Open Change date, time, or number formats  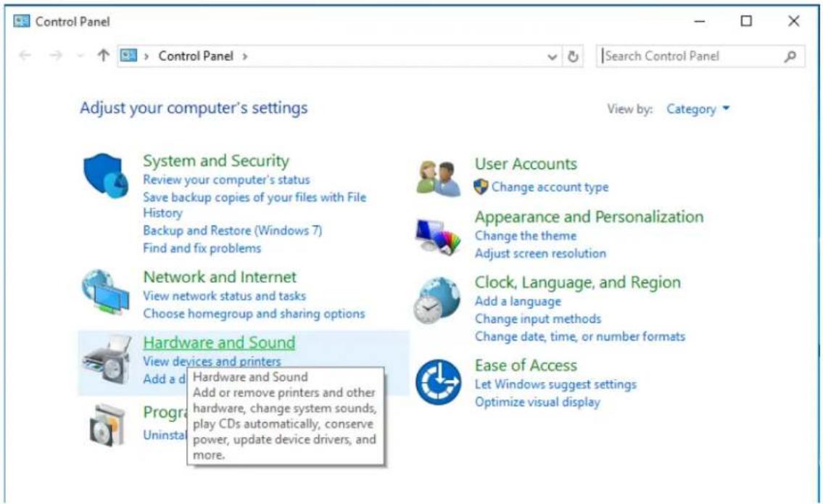[580, 336]
